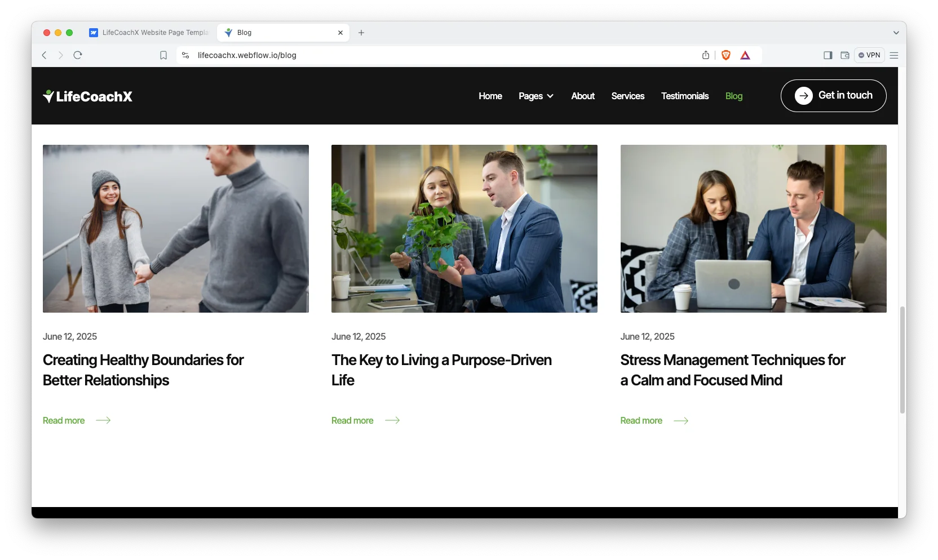Toggle the VPN button
938x560 pixels.
pyautogui.click(x=869, y=55)
